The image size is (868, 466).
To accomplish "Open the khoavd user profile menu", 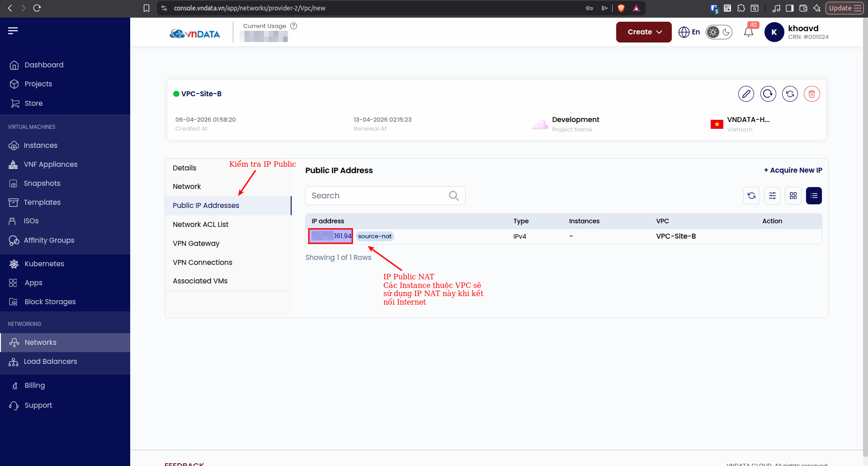I will click(x=797, y=32).
